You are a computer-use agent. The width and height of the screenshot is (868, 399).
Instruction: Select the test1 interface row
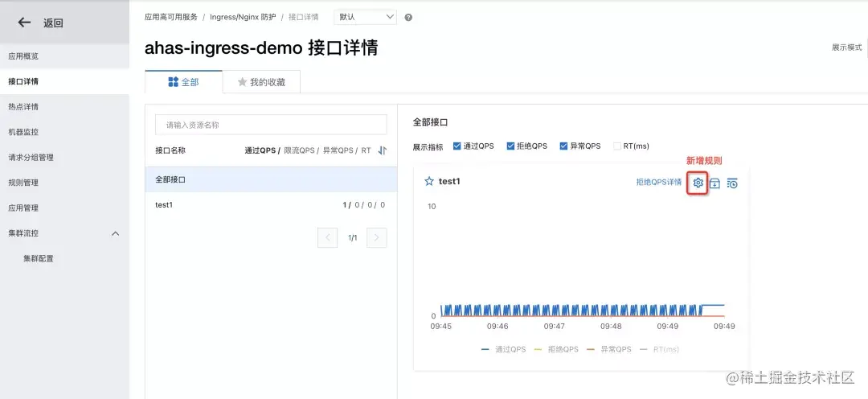pyautogui.click(x=272, y=204)
